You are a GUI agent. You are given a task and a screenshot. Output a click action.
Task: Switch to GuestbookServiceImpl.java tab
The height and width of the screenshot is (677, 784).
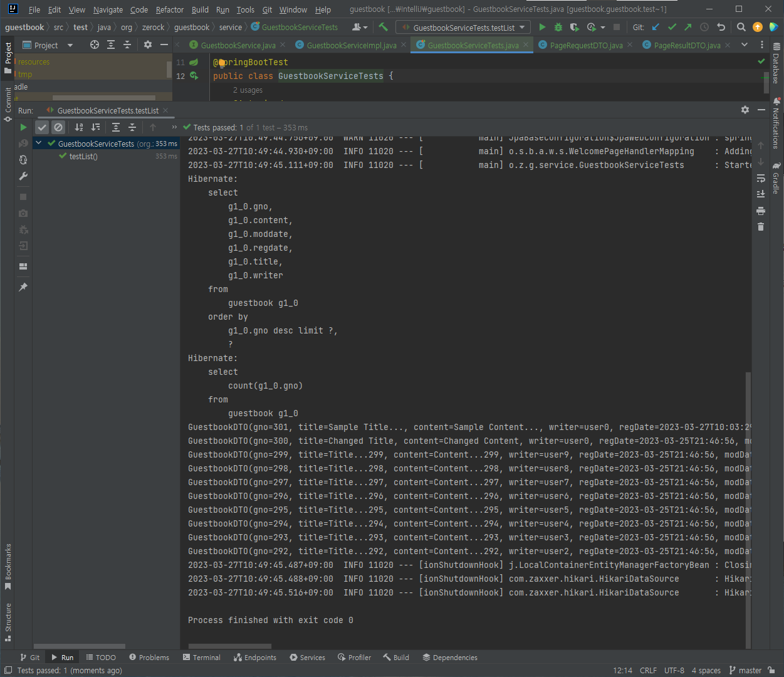click(351, 45)
